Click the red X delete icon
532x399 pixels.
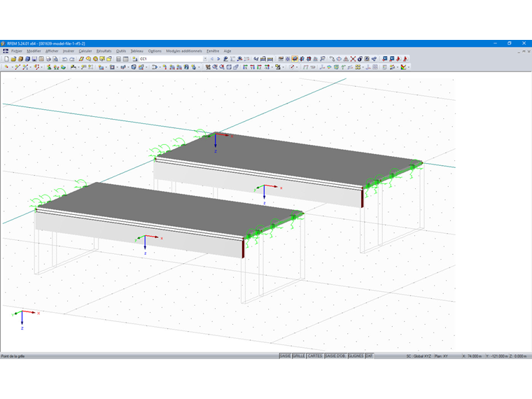point(353,59)
